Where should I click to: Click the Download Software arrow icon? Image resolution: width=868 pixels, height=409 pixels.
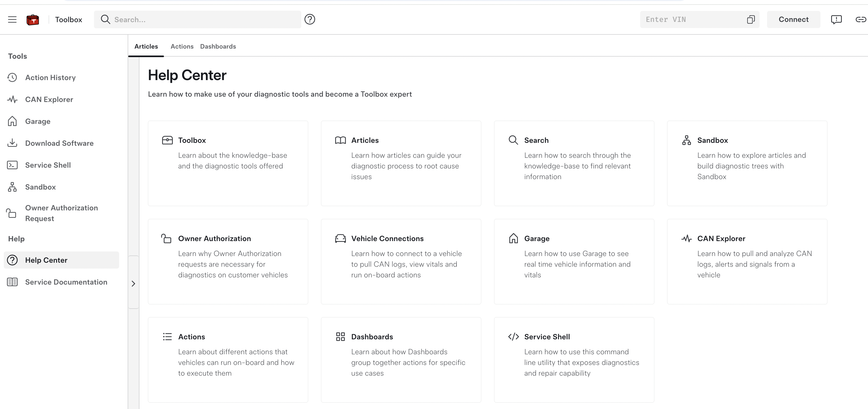(12, 143)
